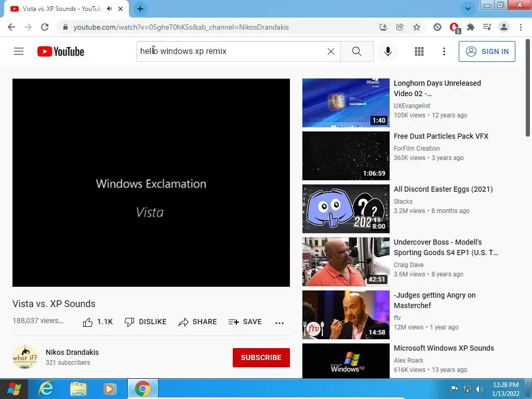532x399 pixels.
Task: Open the Chrome profile avatar
Action: [504, 27]
